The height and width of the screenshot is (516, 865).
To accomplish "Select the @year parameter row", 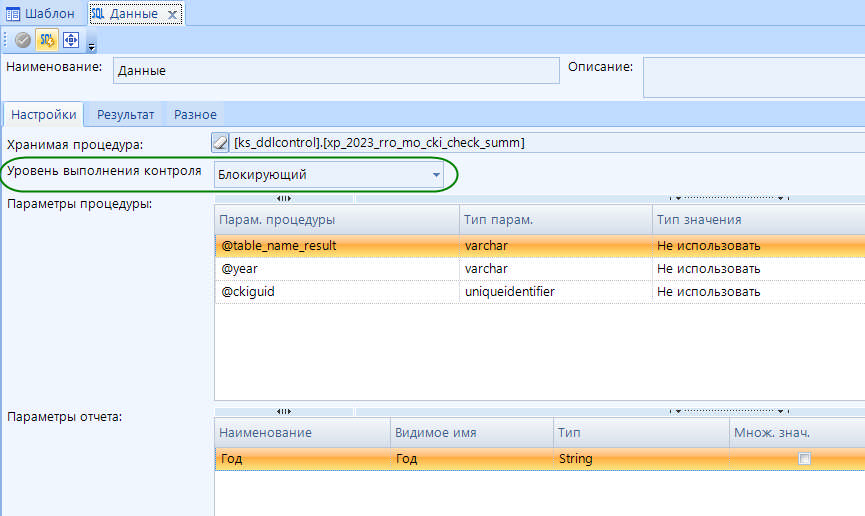I will point(335,269).
